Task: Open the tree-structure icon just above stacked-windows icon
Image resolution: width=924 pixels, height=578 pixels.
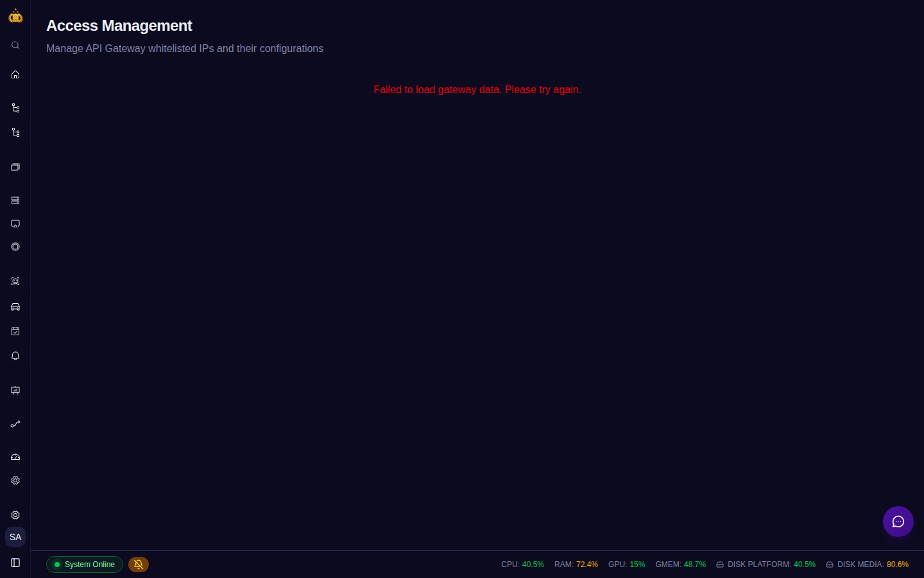Action: (15, 132)
